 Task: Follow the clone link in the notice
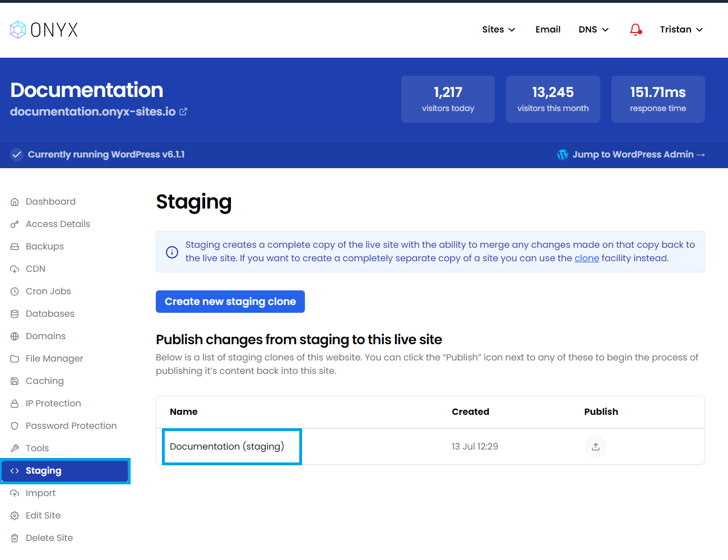(587, 258)
